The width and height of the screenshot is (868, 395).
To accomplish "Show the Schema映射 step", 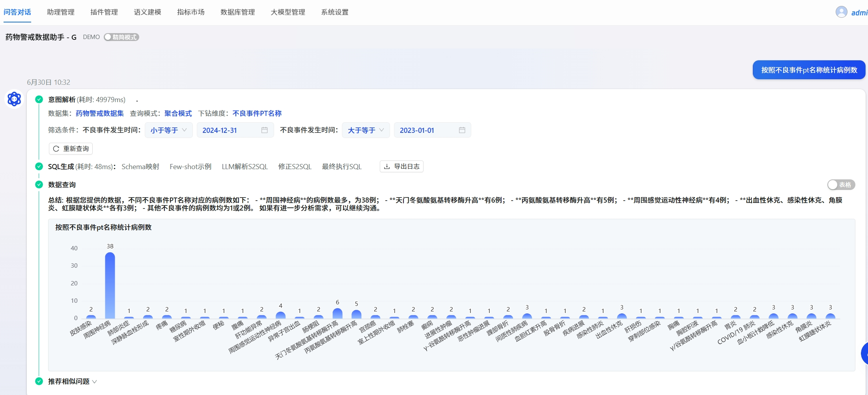I will 140,167.
